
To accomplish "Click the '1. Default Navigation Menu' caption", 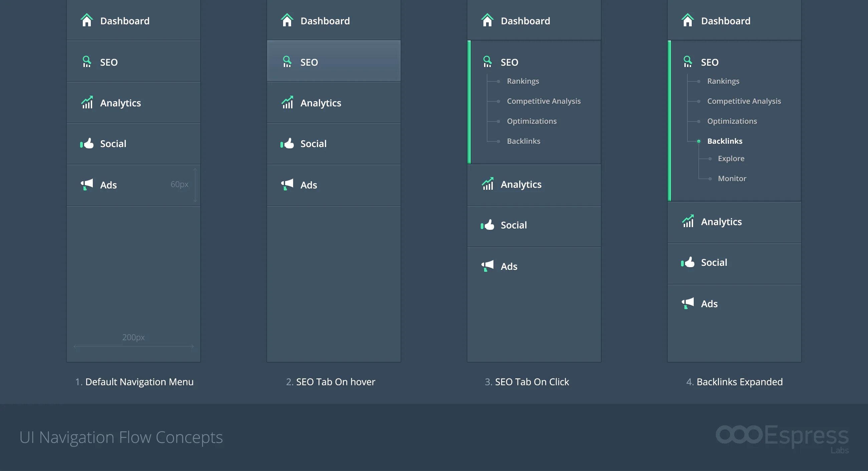I will [x=134, y=382].
